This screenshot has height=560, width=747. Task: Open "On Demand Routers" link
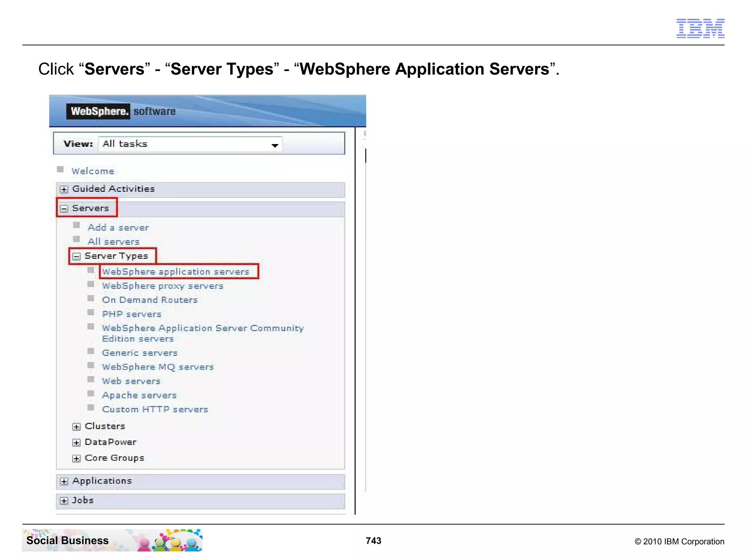point(150,300)
